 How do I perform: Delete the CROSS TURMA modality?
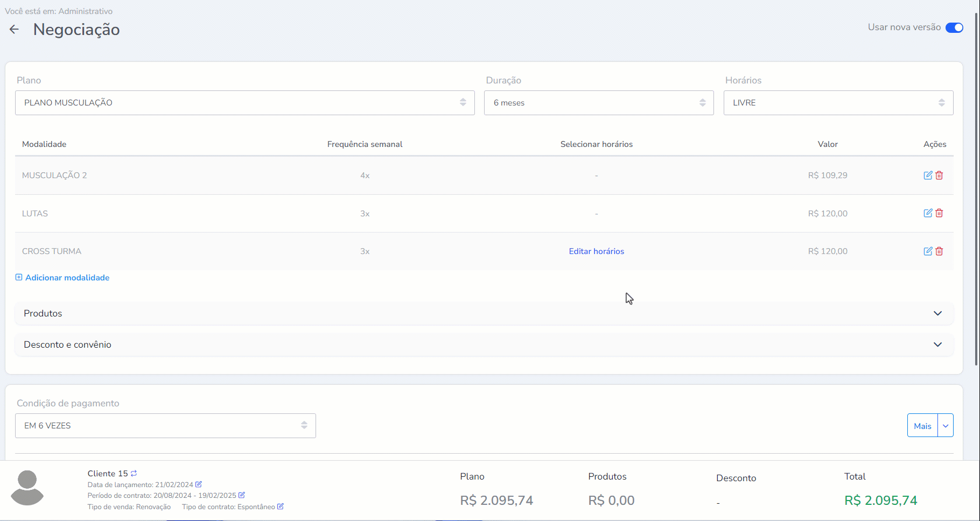click(x=939, y=251)
